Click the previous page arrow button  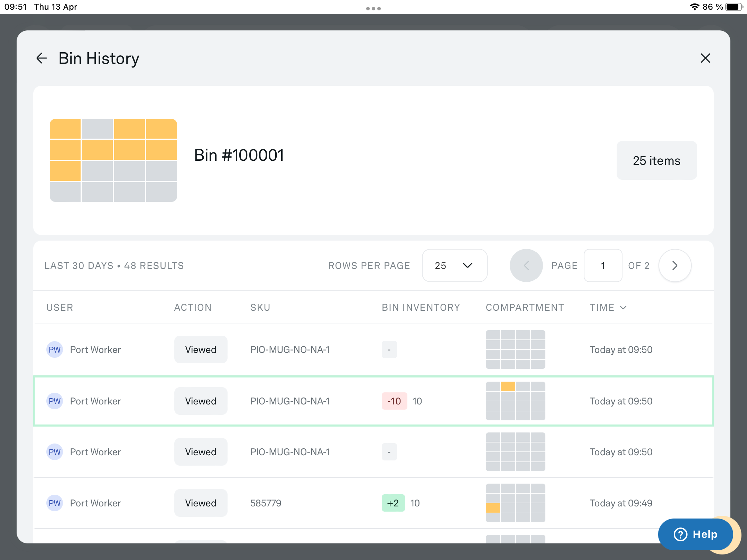(x=526, y=265)
